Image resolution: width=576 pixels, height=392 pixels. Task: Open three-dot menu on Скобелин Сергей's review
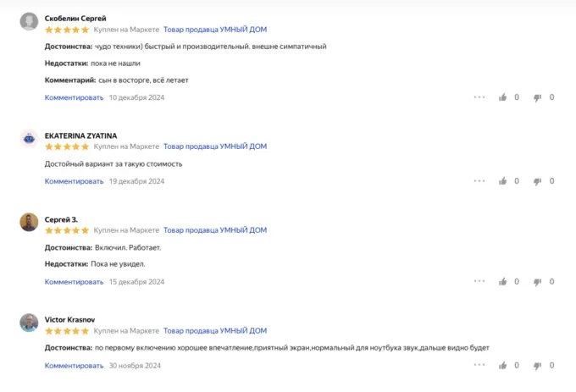(x=479, y=97)
